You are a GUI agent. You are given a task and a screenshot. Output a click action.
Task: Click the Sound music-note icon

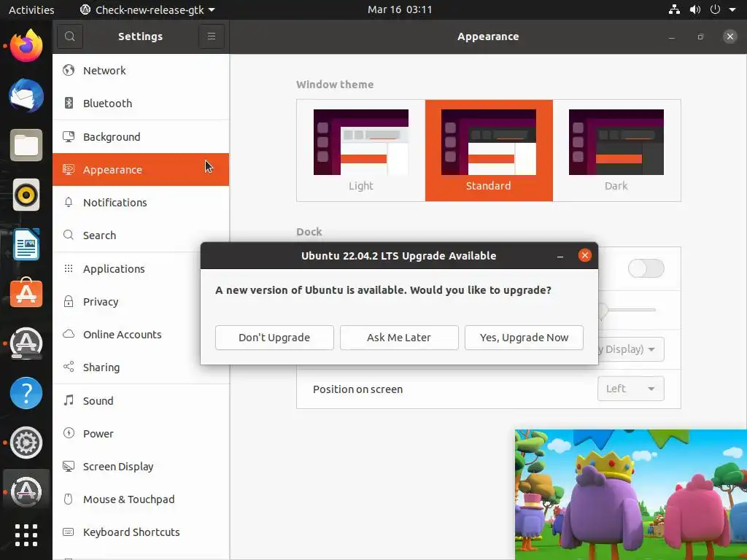(x=69, y=400)
